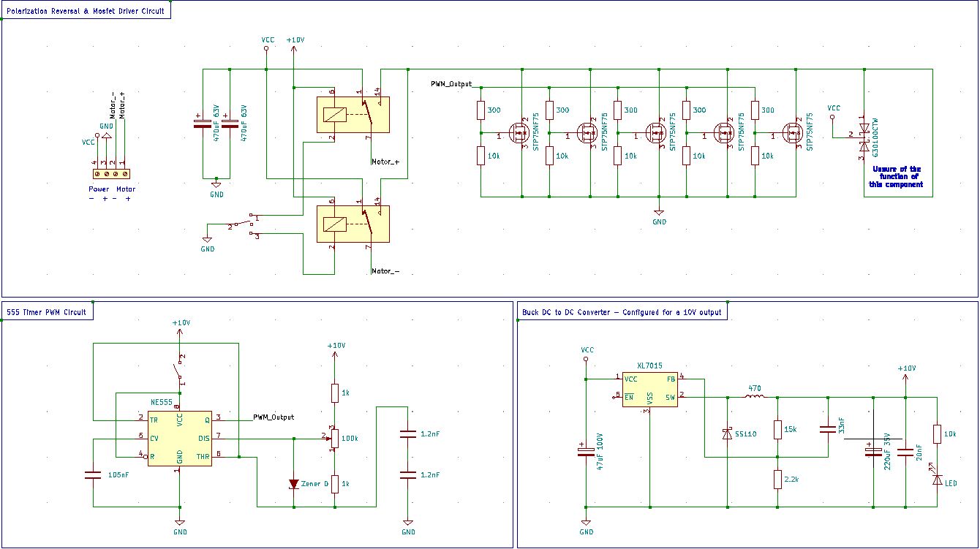This screenshot has height=549, width=980.
Task: Select the 470 inductor symbol
Action: (755, 397)
